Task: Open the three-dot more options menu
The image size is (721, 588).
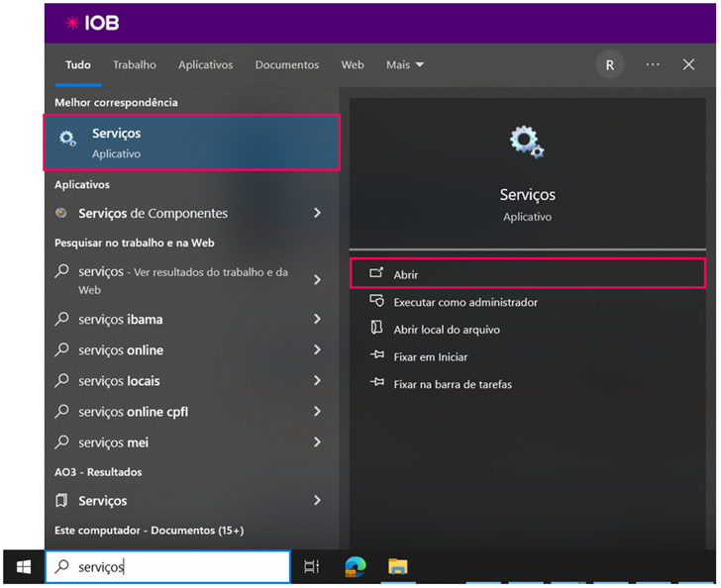Action: point(652,64)
